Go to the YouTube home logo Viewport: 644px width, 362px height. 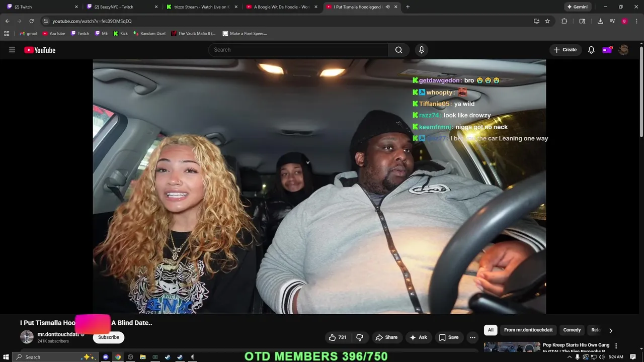point(40,50)
